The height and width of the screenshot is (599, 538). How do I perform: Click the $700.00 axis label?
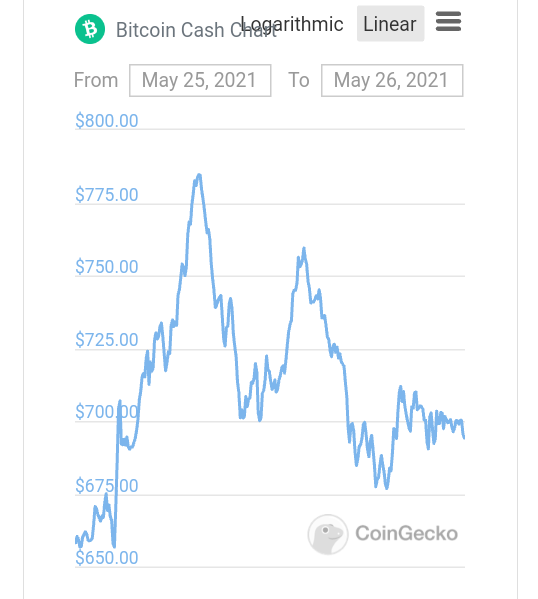(107, 412)
